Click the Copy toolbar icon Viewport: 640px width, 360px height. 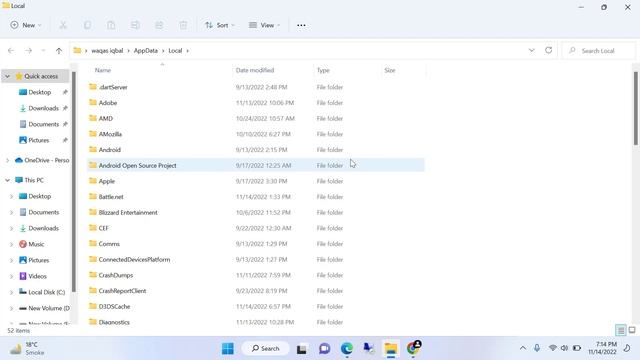[x=87, y=25]
